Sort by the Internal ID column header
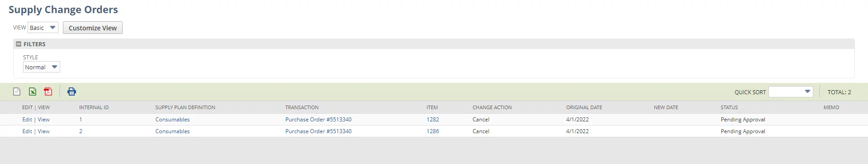 94,107
